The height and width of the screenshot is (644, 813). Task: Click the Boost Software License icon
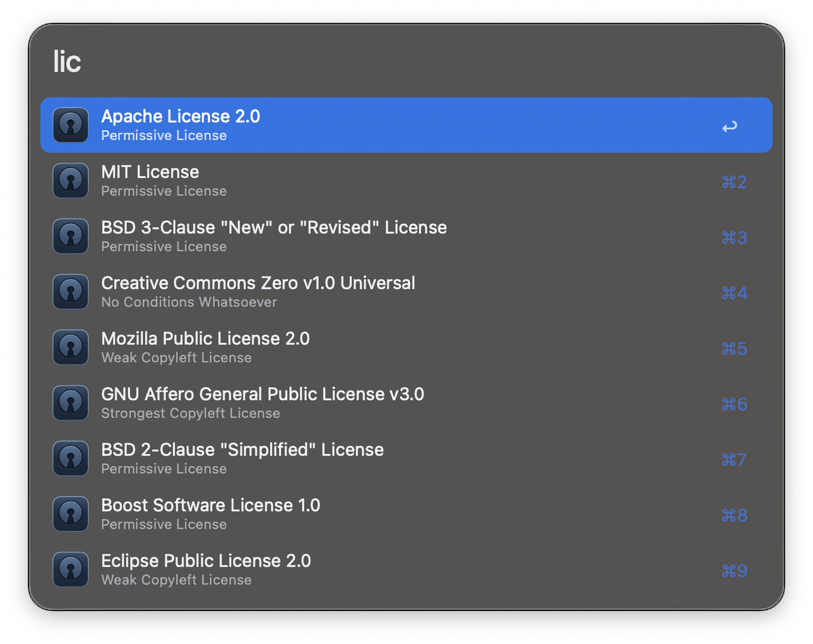[x=70, y=513]
